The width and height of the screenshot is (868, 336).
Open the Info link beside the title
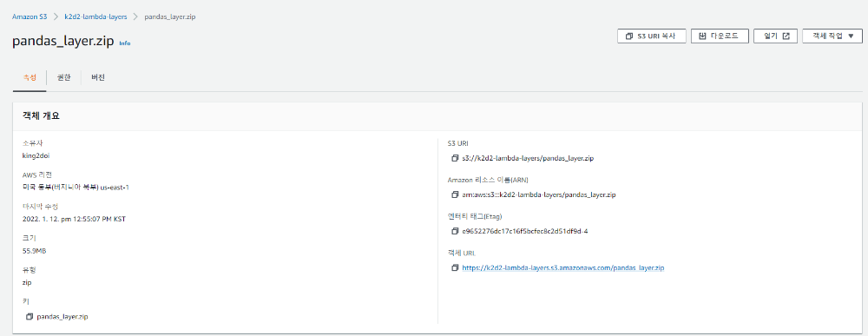click(125, 43)
